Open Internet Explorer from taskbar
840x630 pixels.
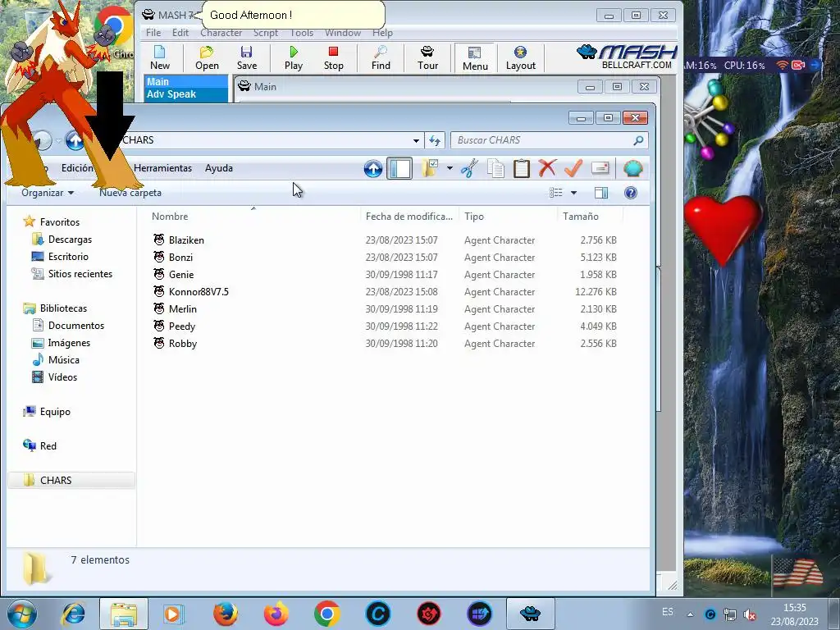click(x=73, y=614)
